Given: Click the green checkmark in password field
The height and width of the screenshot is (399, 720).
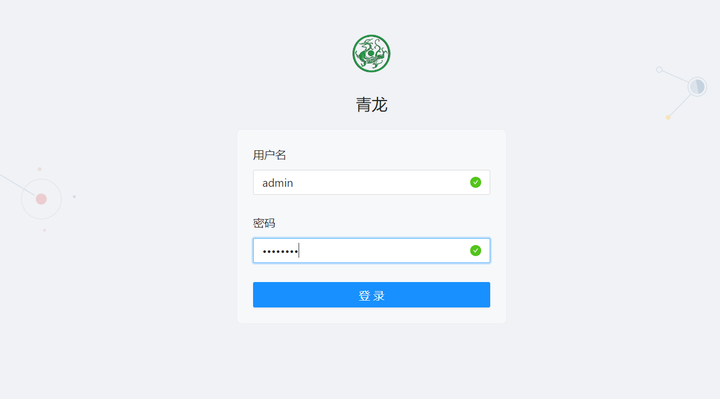Looking at the screenshot, I should (x=475, y=250).
